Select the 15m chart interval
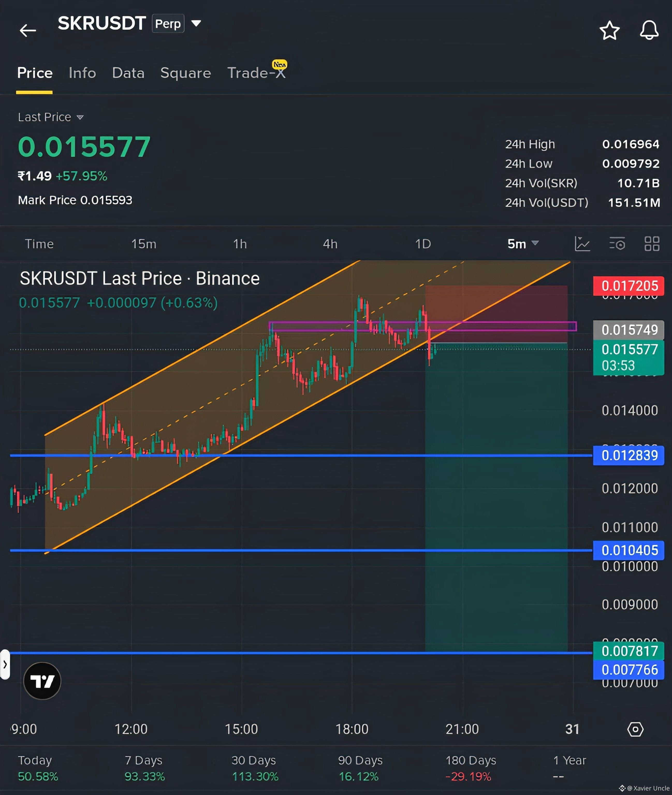Viewport: 672px width, 795px height. [x=144, y=244]
